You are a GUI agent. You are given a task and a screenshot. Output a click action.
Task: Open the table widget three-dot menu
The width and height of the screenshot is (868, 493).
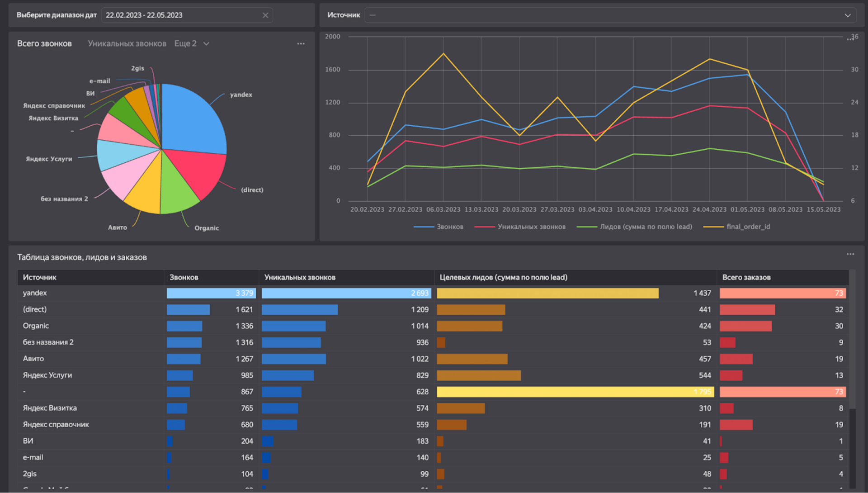coord(850,254)
